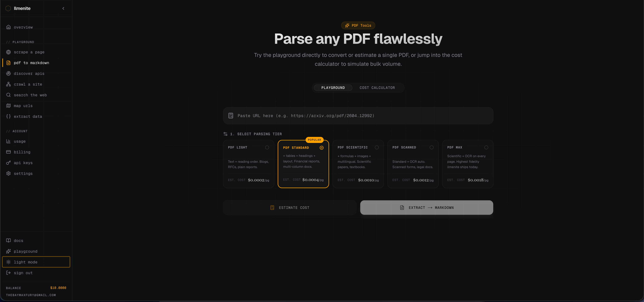Open the usage panel icon

click(8, 141)
